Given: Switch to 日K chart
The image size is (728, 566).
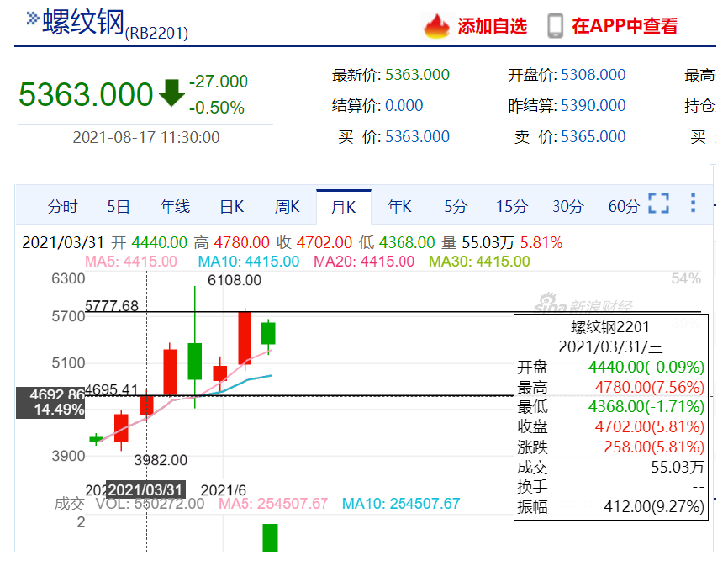Looking at the screenshot, I should (x=232, y=206).
